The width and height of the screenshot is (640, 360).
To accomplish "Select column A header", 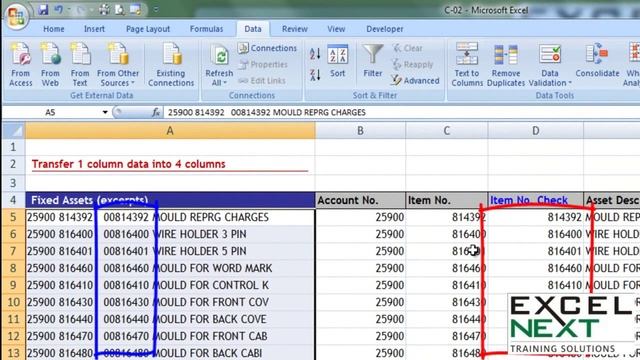I will coord(170,131).
